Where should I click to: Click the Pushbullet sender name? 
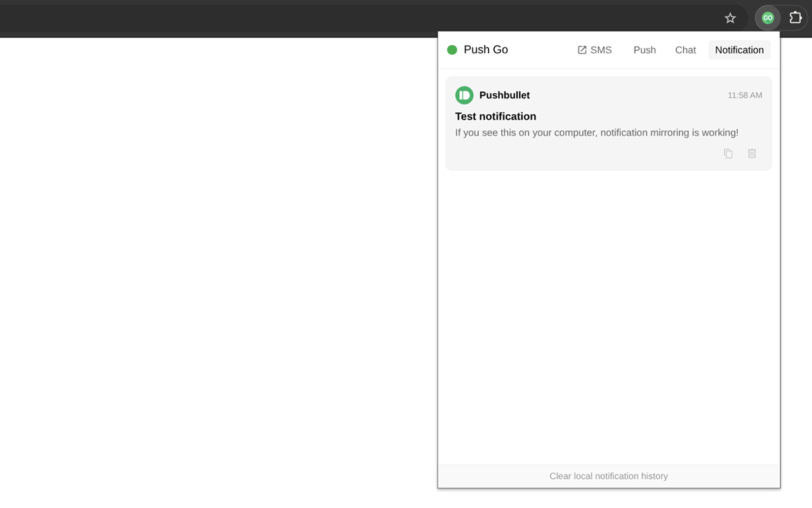[504, 95]
